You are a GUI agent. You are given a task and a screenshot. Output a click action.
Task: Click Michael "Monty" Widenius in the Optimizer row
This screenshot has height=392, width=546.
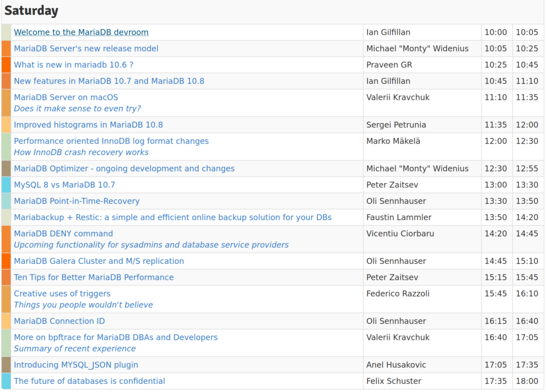pyautogui.click(x=417, y=169)
